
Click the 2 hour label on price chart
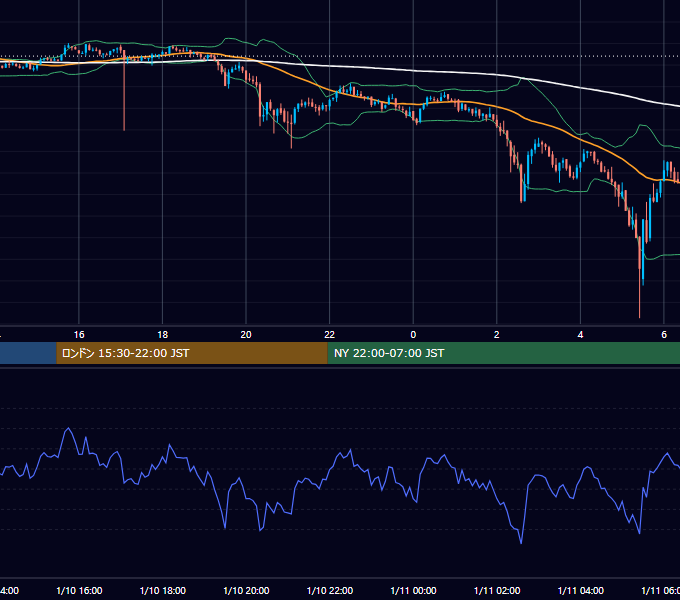497,335
